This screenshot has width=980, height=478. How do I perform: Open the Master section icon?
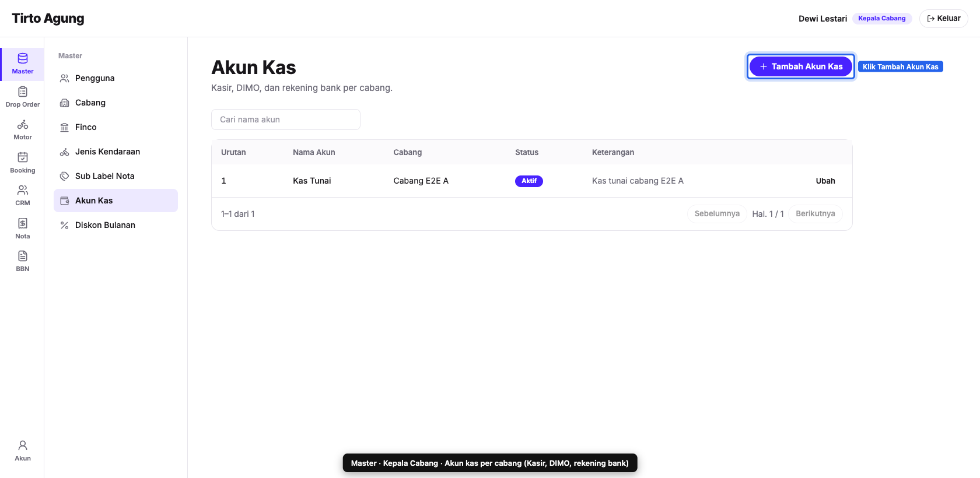23,58
